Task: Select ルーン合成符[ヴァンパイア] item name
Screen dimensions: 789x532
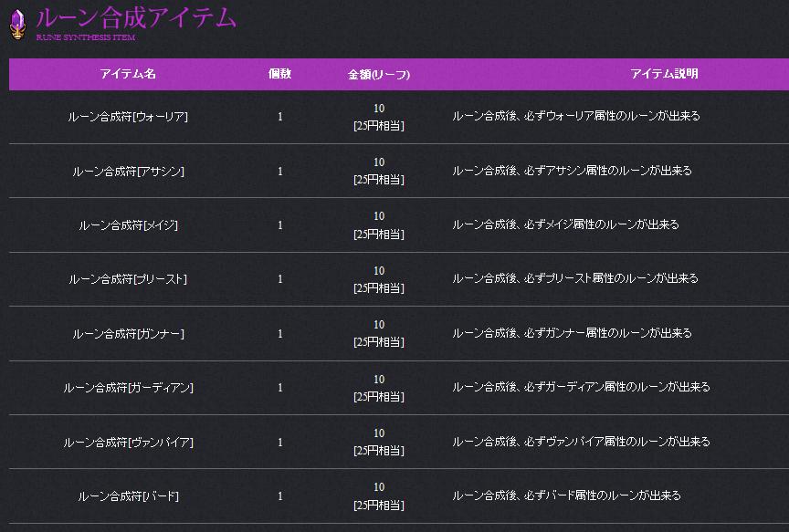Action: (x=128, y=443)
